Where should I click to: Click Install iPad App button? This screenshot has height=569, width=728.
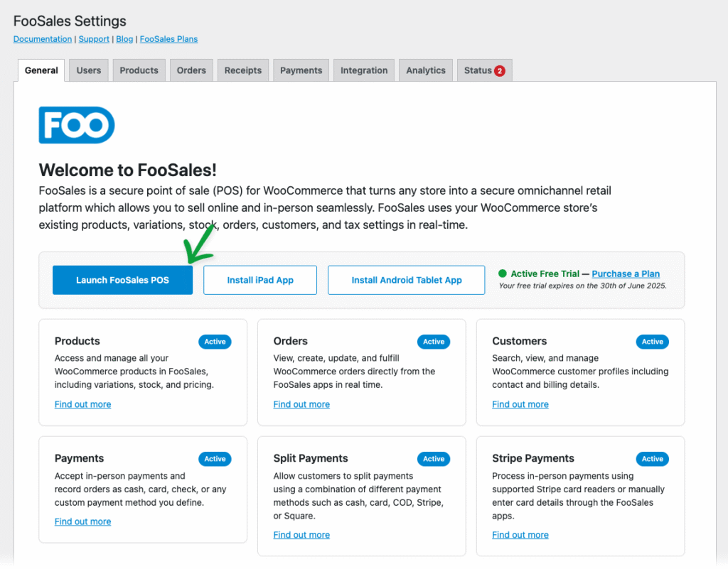260,280
